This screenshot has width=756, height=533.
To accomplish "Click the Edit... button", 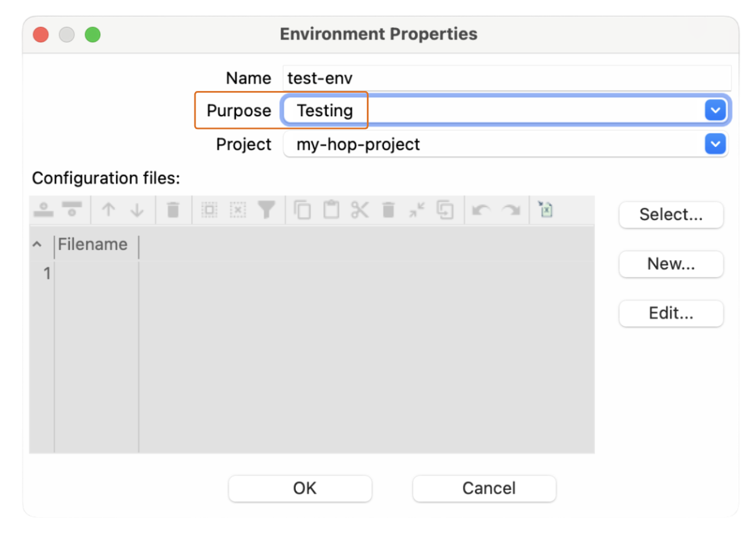I will point(671,313).
